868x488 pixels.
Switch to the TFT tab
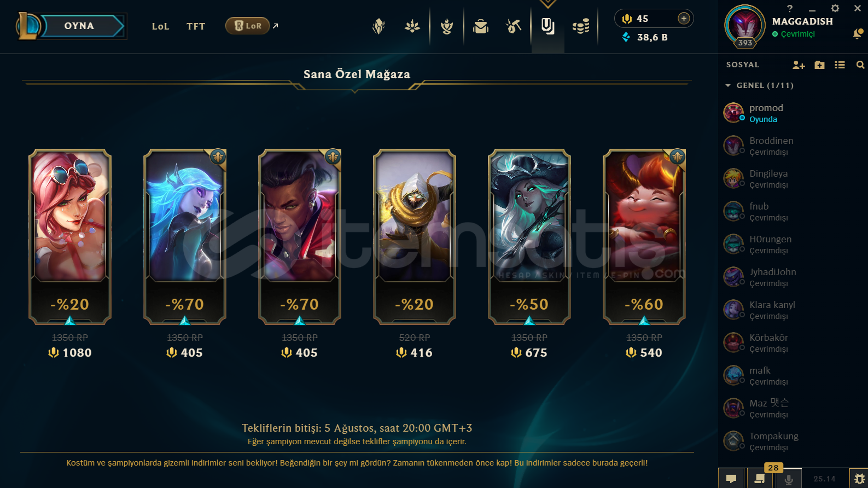tap(196, 26)
